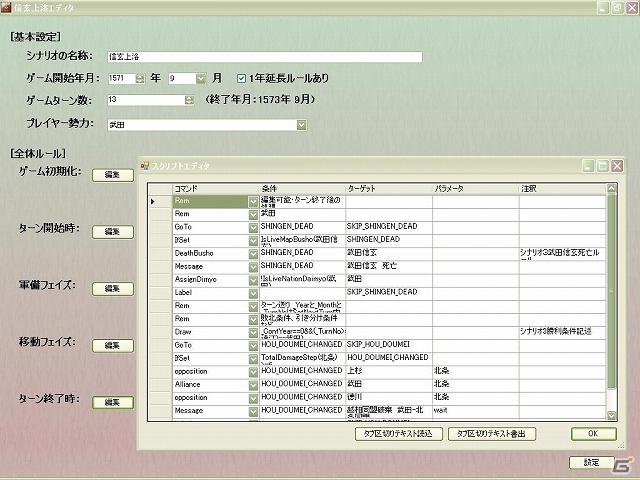Click the AssignDimyo command cell
This screenshot has width=640, height=480.
211,280
